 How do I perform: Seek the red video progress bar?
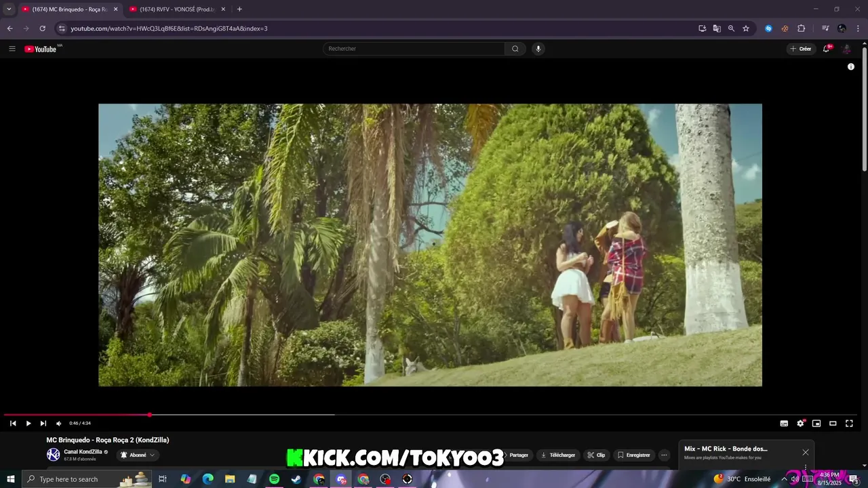point(431,415)
